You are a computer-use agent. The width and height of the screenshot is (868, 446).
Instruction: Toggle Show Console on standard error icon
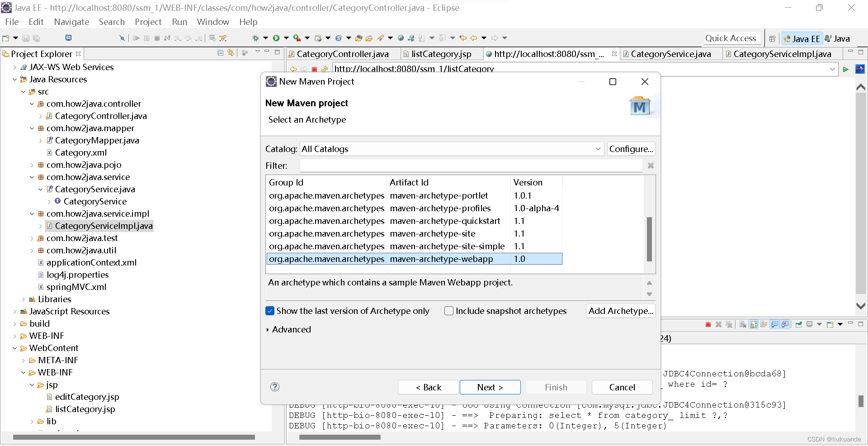[785, 324]
